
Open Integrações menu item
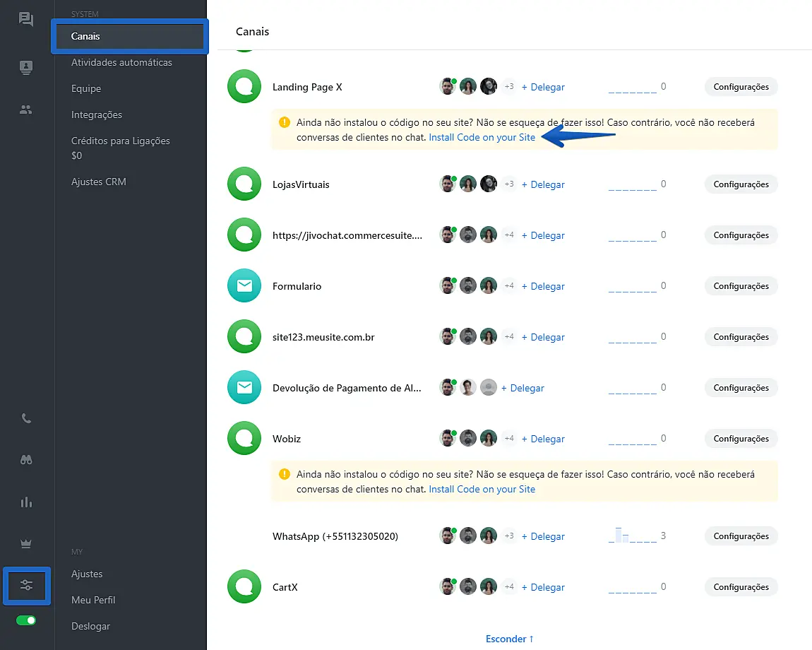tap(97, 114)
